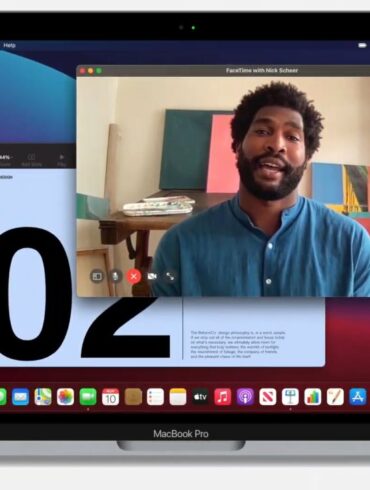
Task: Open Music from the Dock
Action: click(x=223, y=397)
